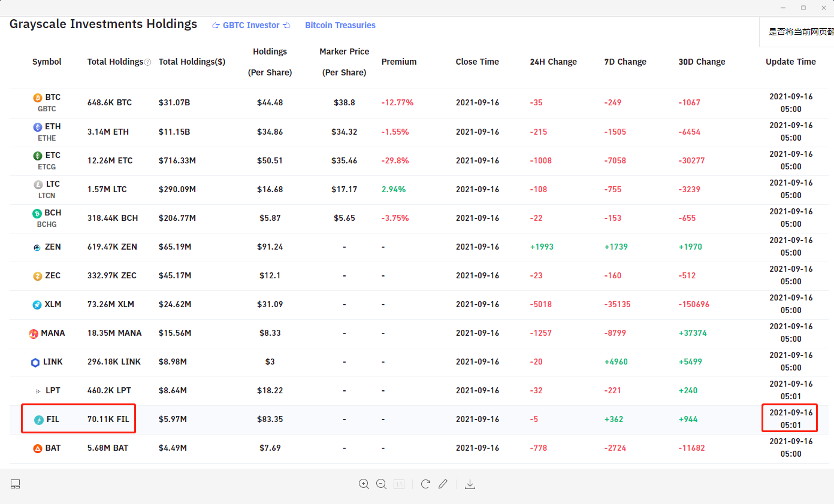This screenshot has height=504, width=834.
Task: Click the Marker Price (Per Share) header
Action: click(x=345, y=62)
